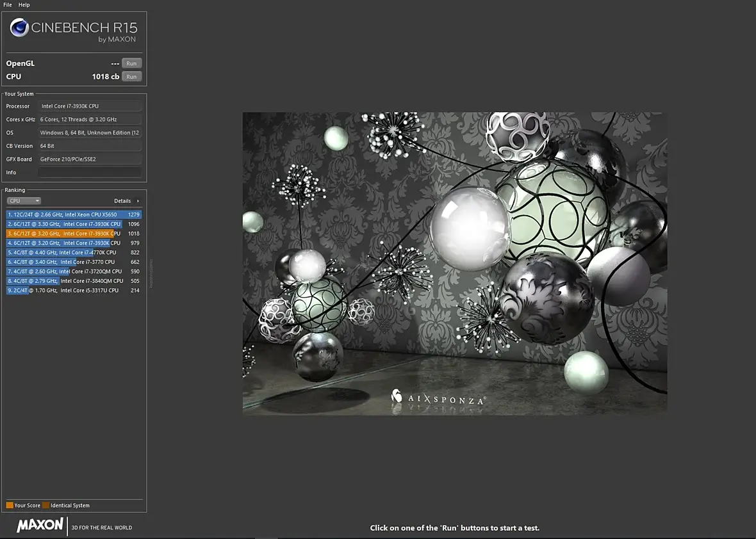Open the Help menu
The height and width of the screenshot is (539, 756).
coord(24,4)
